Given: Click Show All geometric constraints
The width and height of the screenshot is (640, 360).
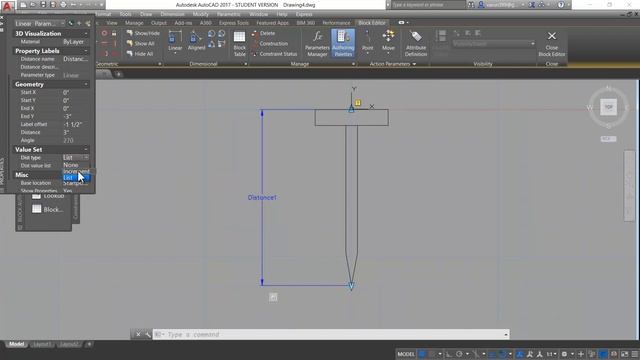Looking at the screenshot, I should coord(140,43).
